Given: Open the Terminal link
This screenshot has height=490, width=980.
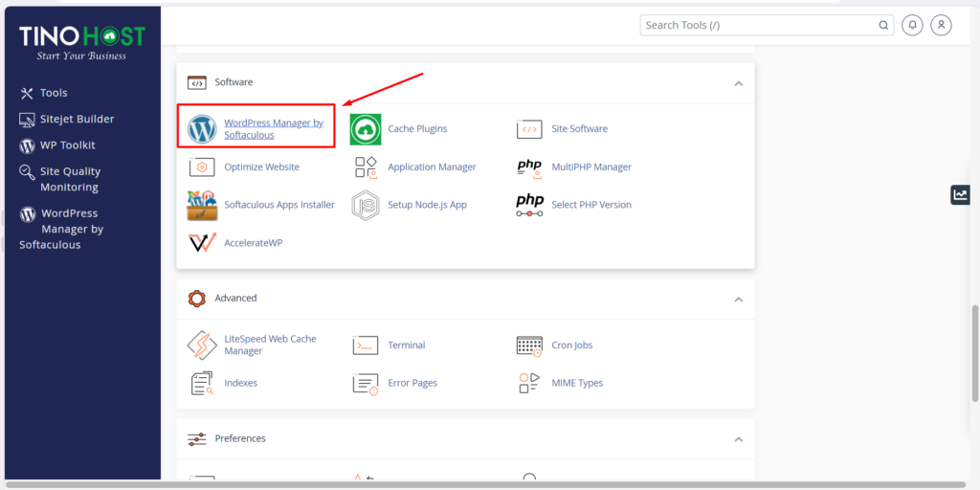Looking at the screenshot, I should [x=406, y=345].
